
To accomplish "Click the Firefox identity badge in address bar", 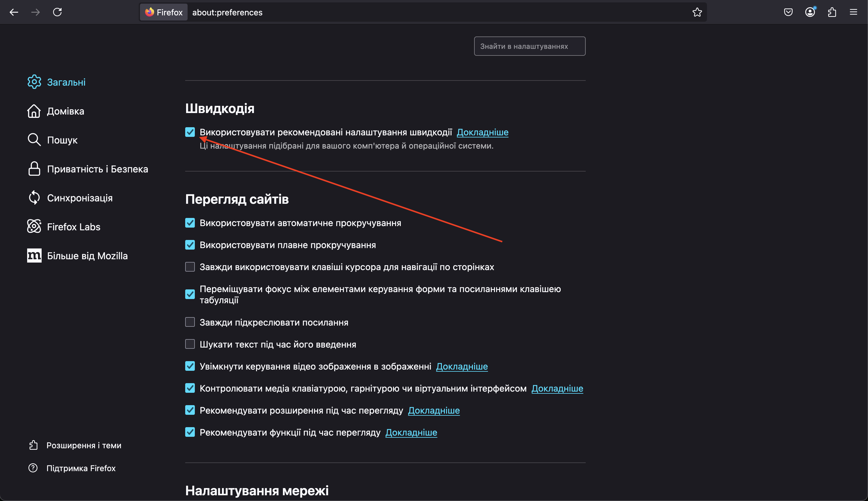I will [x=164, y=12].
